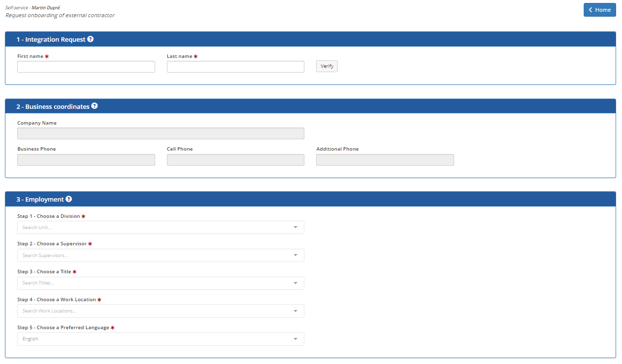The height and width of the screenshot is (364, 622).
Task: Open help for Business coordinates section
Action: (x=94, y=106)
